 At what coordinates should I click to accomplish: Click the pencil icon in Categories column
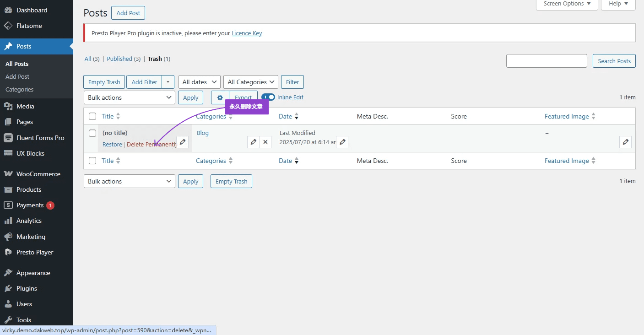tap(253, 142)
